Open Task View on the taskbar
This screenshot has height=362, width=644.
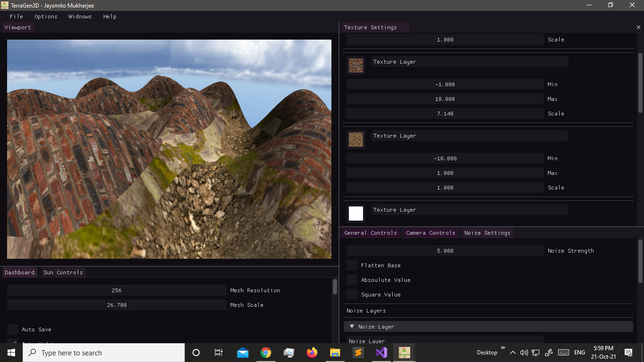219,353
